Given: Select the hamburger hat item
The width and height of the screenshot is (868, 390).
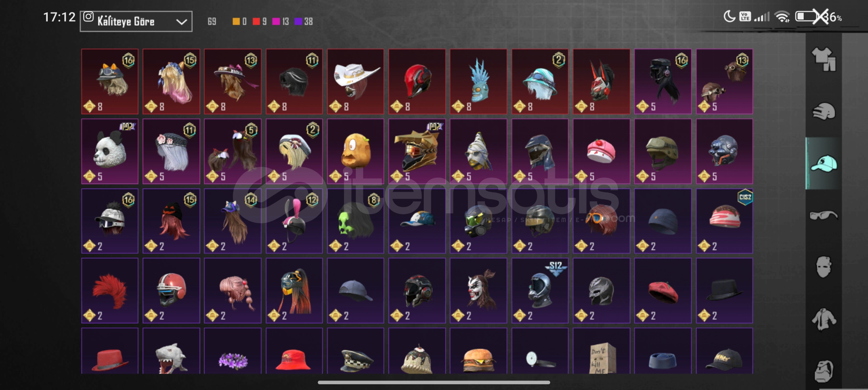Looking at the screenshot, I should (478, 351).
